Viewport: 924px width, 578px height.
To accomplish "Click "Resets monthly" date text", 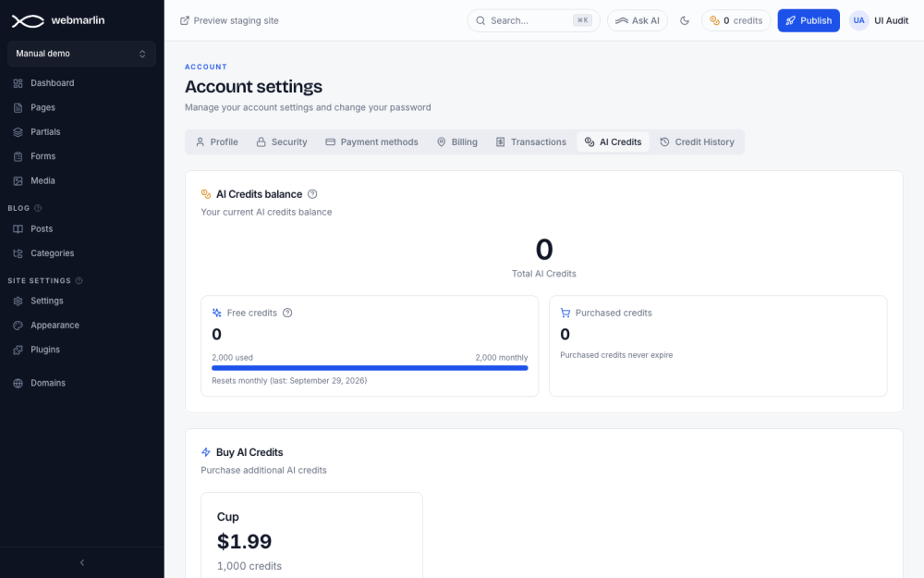I will [x=289, y=381].
